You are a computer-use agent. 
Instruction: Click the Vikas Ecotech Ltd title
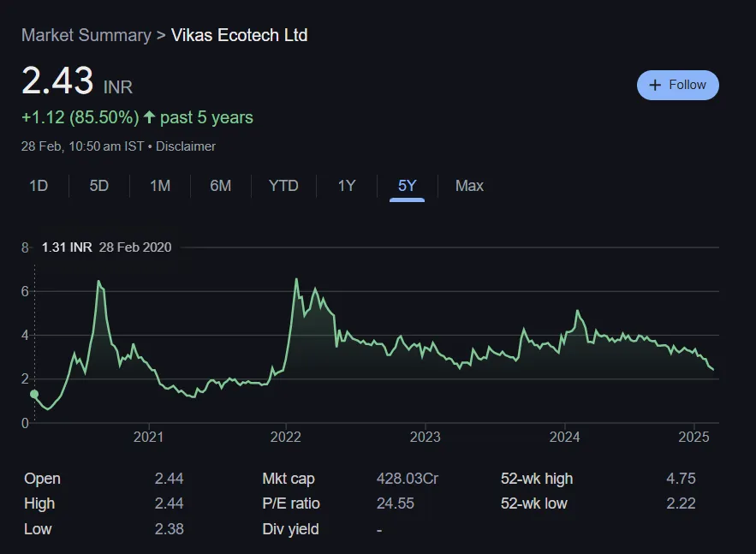[239, 35]
